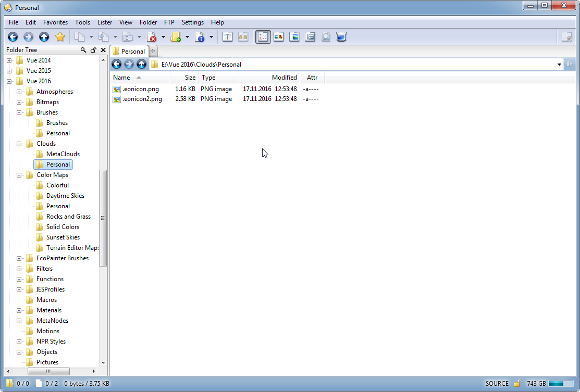Click the Move files toolbar icon

pos(103,37)
